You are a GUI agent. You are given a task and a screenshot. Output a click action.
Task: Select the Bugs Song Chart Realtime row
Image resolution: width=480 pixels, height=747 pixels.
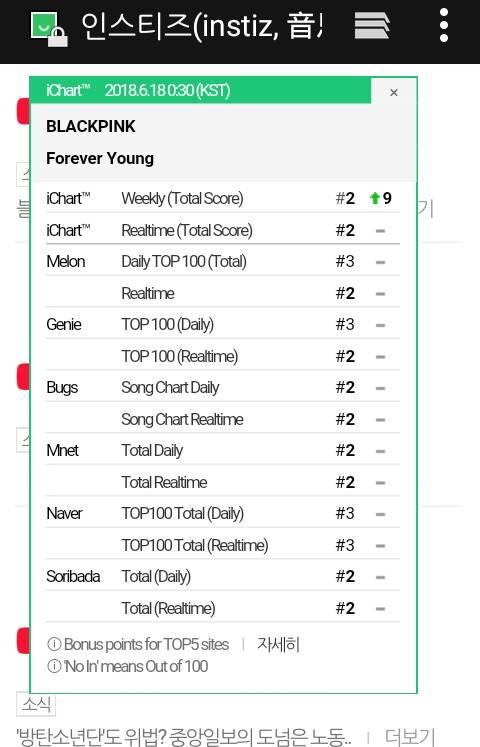tap(223, 419)
